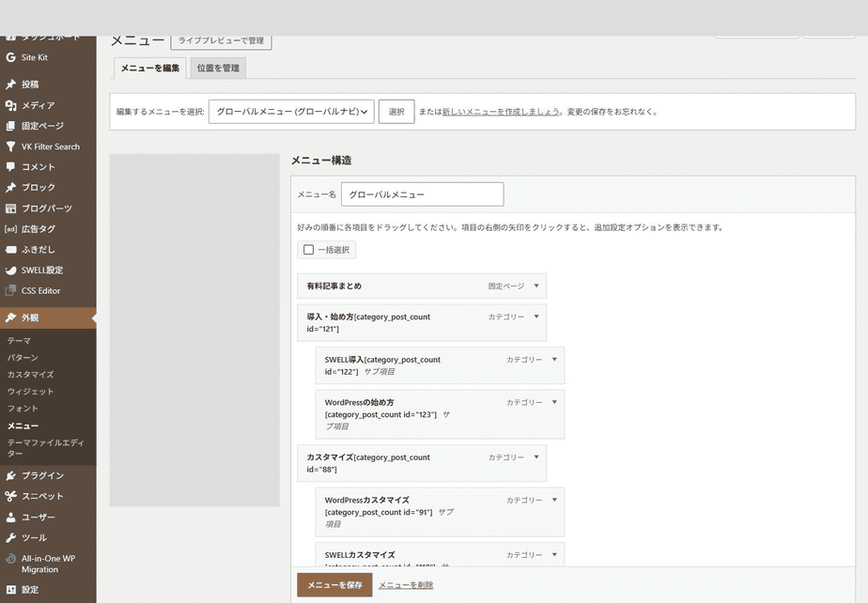
Task: Switch to the メニューを編集 tab
Action: point(150,69)
